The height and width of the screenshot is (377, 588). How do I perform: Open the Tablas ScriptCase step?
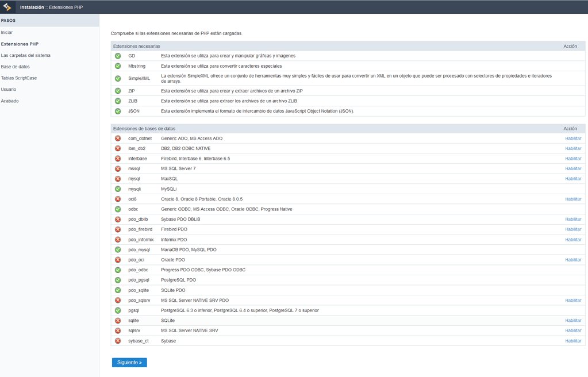(19, 78)
